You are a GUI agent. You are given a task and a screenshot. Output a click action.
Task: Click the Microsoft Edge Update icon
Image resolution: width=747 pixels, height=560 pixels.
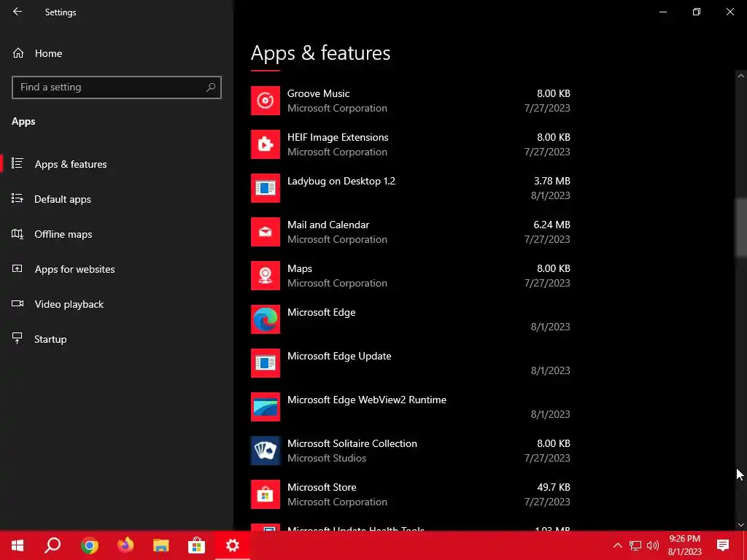[x=266, y=363]
